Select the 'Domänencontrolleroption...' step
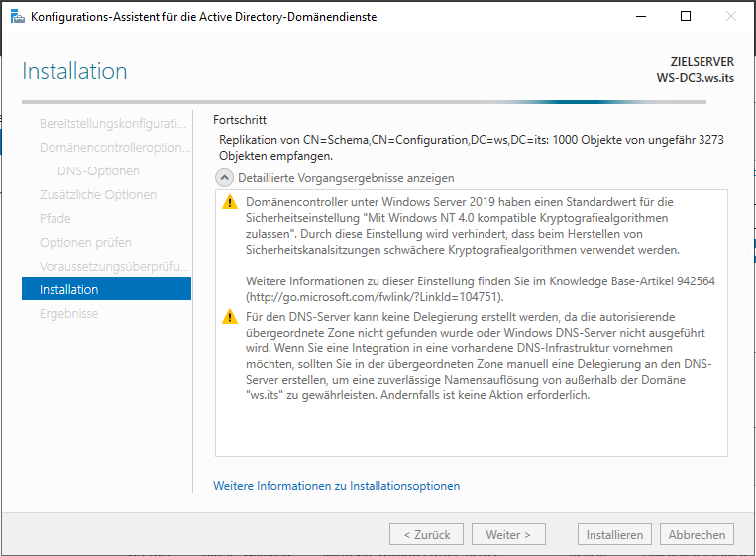This screenshot has height=556, width=756. pos(115,147)
